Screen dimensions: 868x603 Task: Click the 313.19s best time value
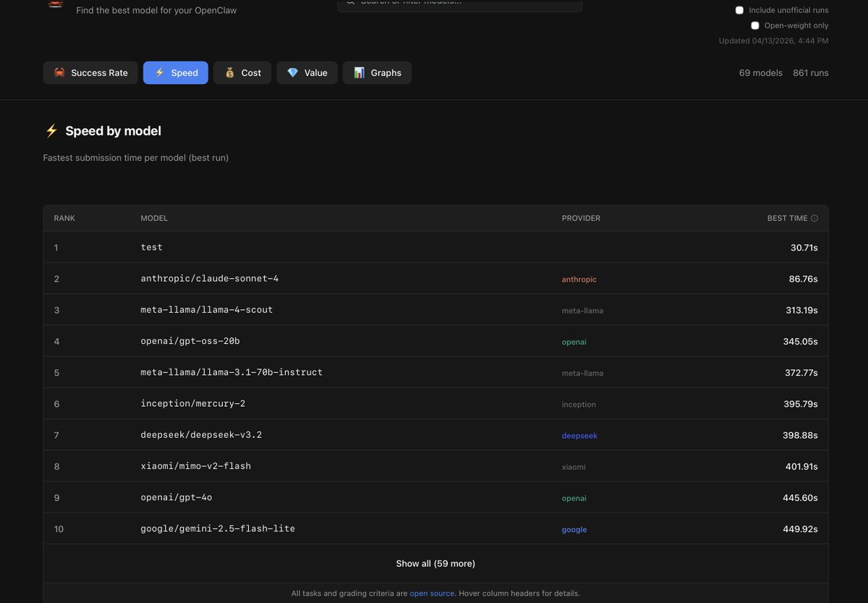(801, 310)
